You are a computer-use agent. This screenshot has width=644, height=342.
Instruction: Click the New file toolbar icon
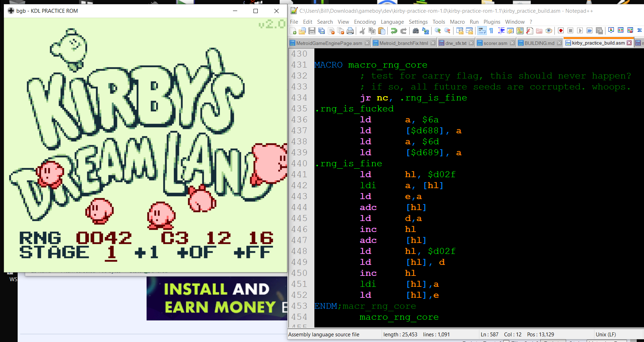293,31
